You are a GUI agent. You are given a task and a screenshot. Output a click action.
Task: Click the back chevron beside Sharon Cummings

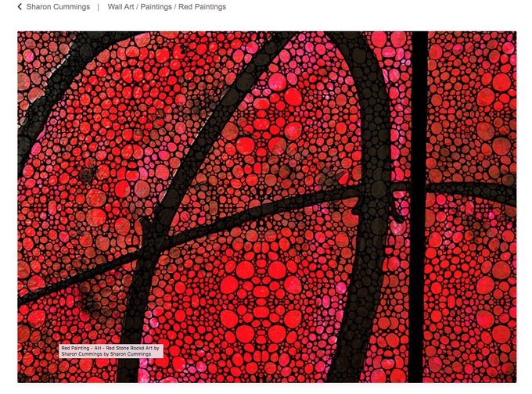(x=20, y=7)
